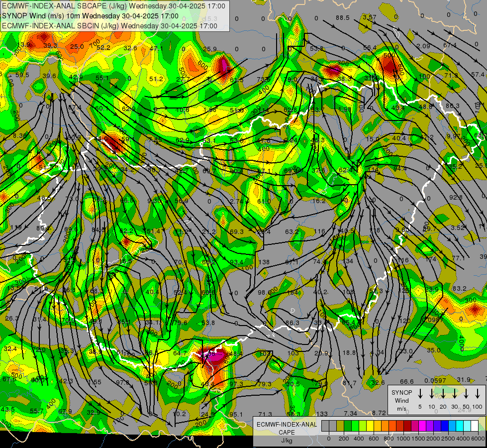Select the dark green CAPE legend swatch
Image resolution: width=487 pixels, height=448 pixels.
(348, 426)
